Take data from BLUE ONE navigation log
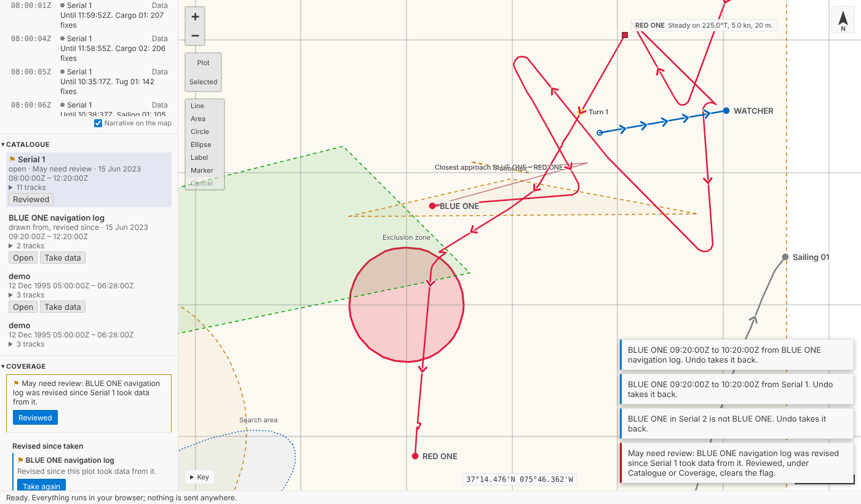Image resolution: width=861 pixels, height=504 pixels. tap(63, 258)
